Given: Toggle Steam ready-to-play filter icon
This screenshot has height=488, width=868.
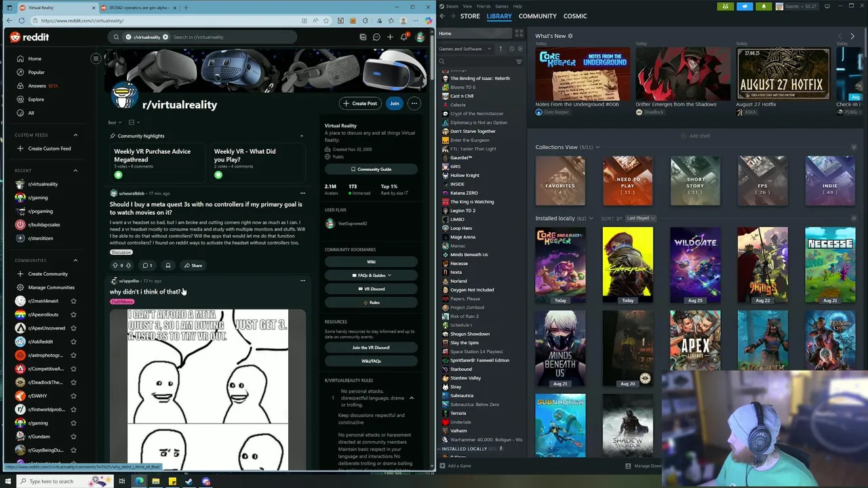Looking at the screenshot, I should click(520, 49).
